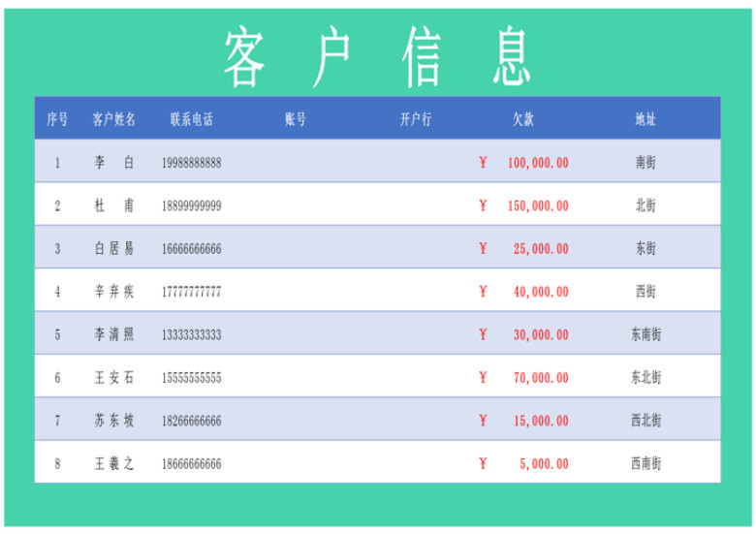Viewport: 756px width, 534px height.
Task: Click the yuan symbol in 李白 row
Action: tap(483, 163)
